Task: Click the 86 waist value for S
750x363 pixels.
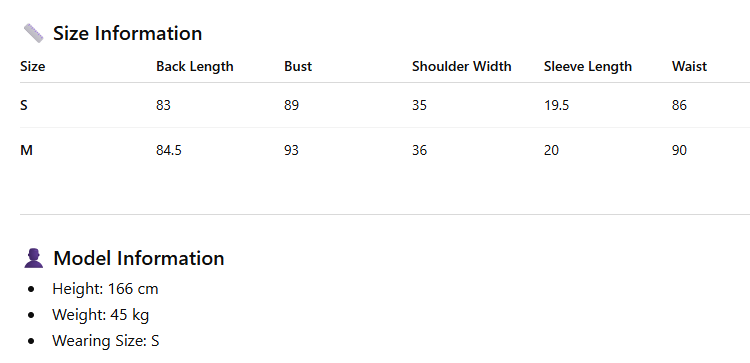Action: pyautogui.click(x=679, y=105)
